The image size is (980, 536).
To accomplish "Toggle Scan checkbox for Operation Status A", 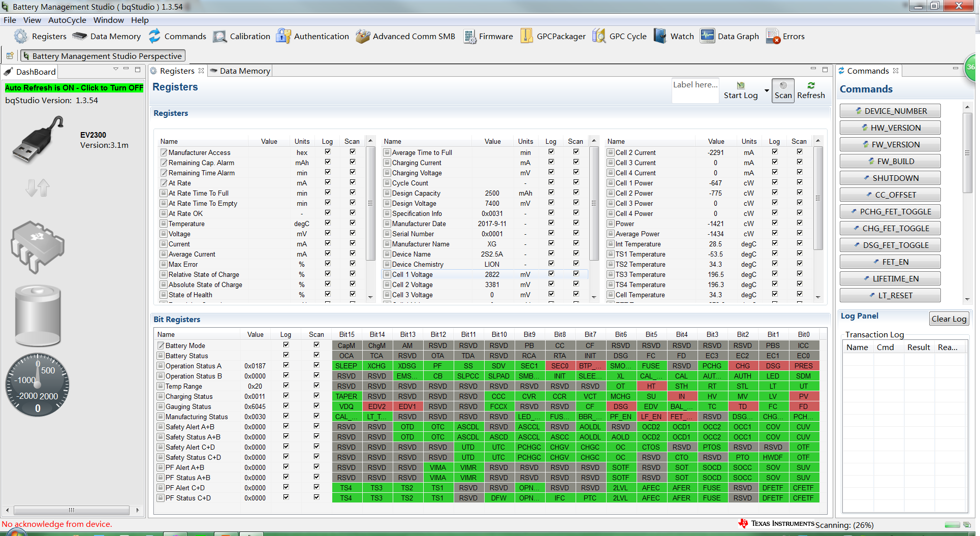I will (x=317, y=365).
